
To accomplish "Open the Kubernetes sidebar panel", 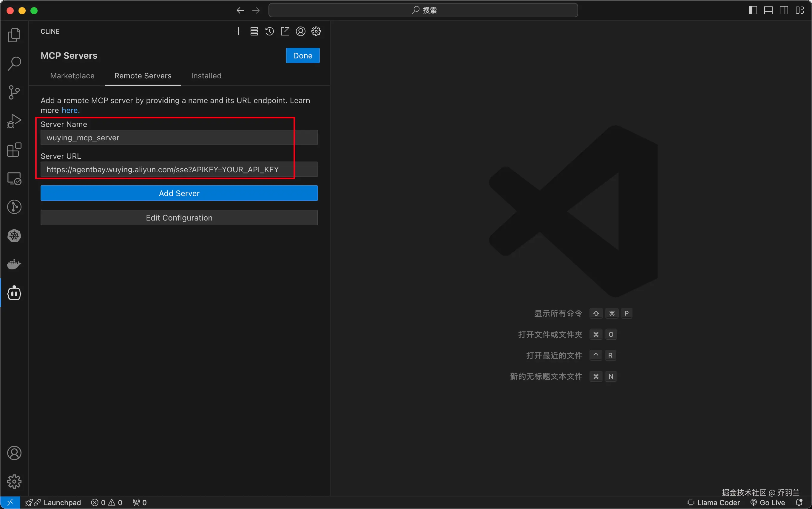I will pyautogui.click(x=14, y=236).
